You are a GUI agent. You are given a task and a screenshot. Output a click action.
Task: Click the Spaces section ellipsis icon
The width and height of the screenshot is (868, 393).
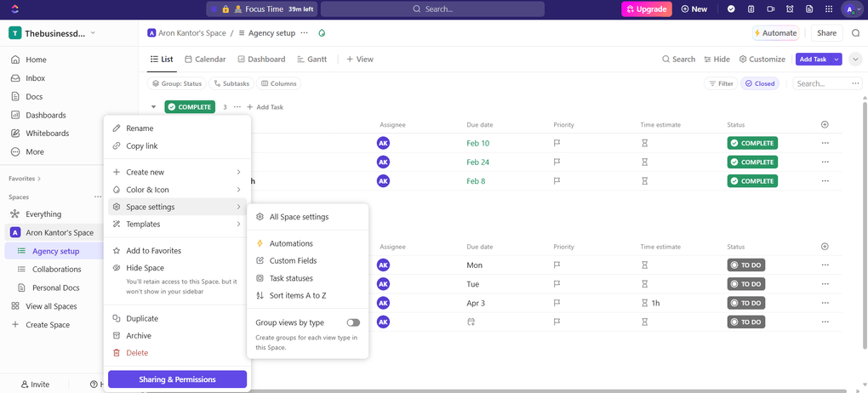pos(98,196)
